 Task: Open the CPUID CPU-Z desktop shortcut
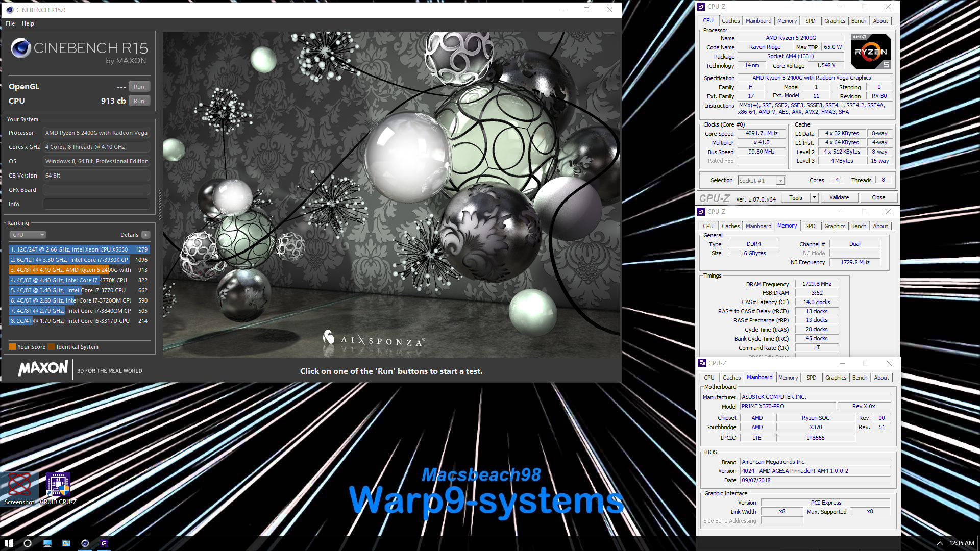[x=58, y=488]
